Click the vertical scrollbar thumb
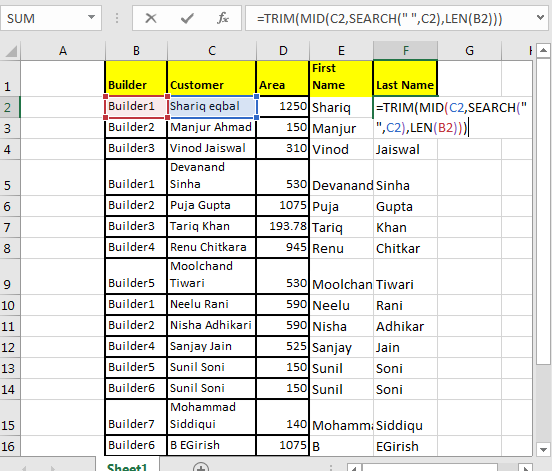Screen dimensions: 552x471 [x=543, y=211]
